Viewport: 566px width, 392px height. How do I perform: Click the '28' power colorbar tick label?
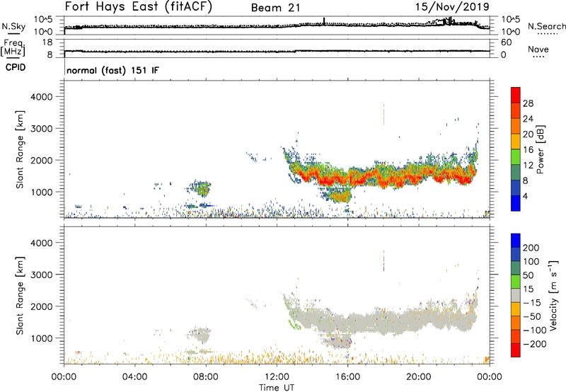528,103
